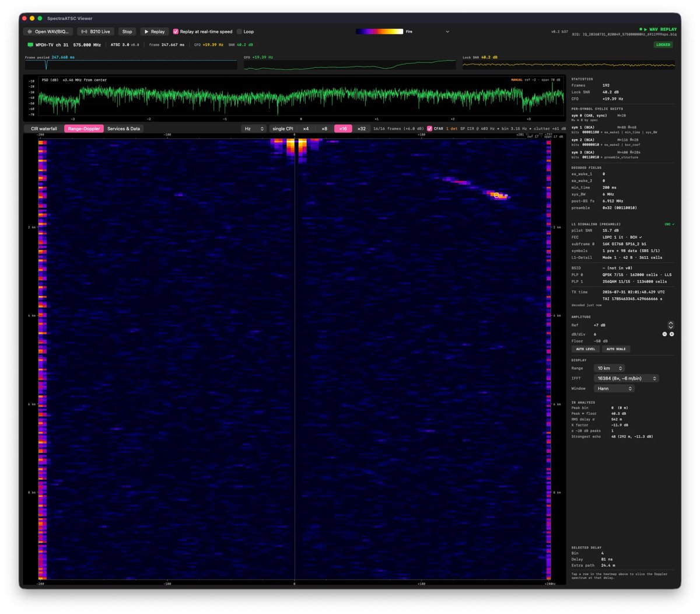Screen dimensions: 700x614
Task: Click the 'RMS delay σ' value 542 m
Action: tap(617, 419)
